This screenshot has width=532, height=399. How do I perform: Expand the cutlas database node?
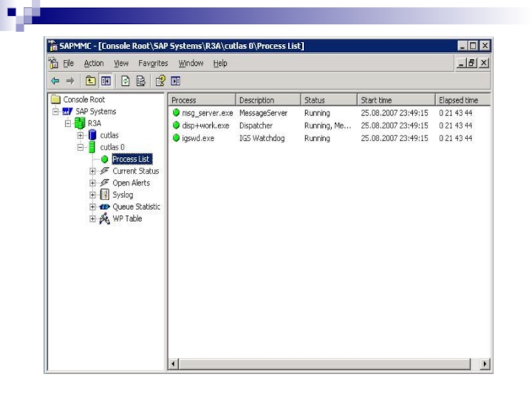[x=80, y=136]
